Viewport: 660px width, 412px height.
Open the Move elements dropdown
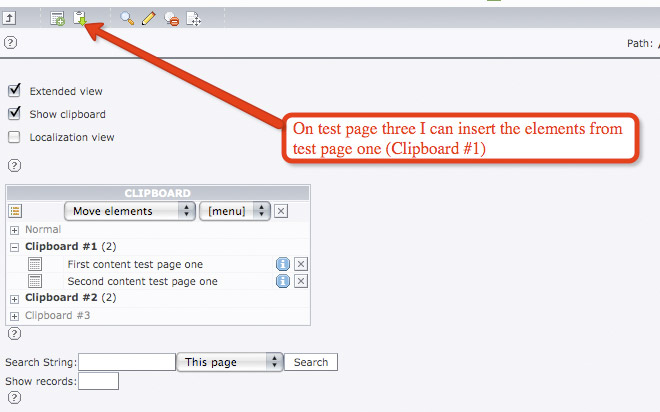pyautogui.click(x=129, y=211)
